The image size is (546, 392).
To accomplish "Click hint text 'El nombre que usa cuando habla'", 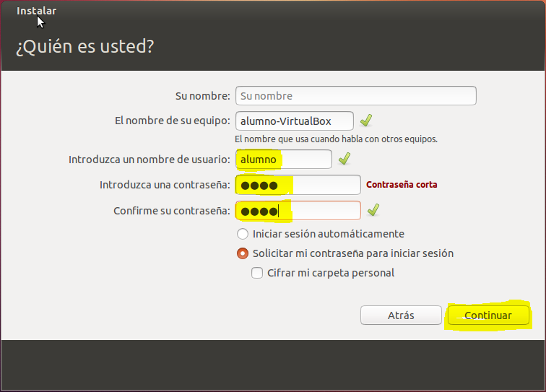I will pos(336,139).
